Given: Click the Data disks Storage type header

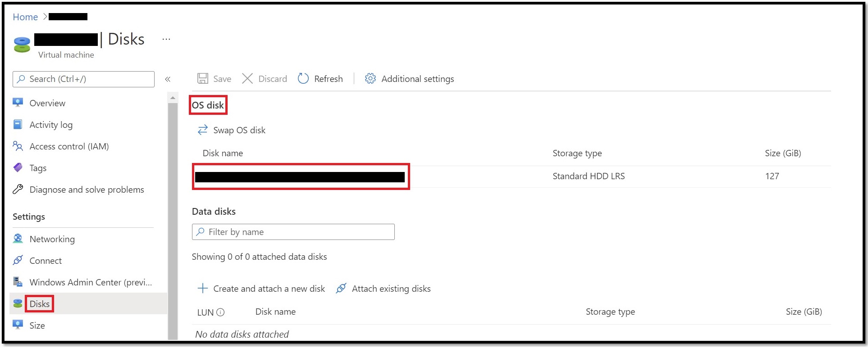Looking at the screenshot, I should pos(610,312).
